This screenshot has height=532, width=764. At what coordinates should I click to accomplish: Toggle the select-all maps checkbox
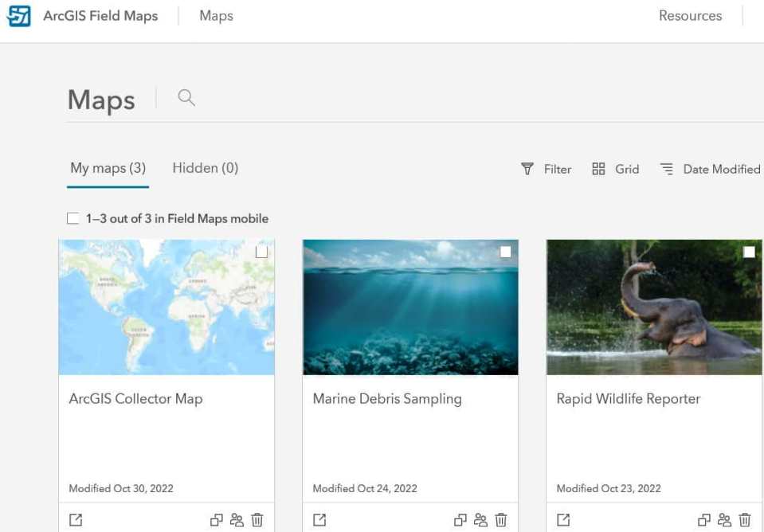coord(73,218)
